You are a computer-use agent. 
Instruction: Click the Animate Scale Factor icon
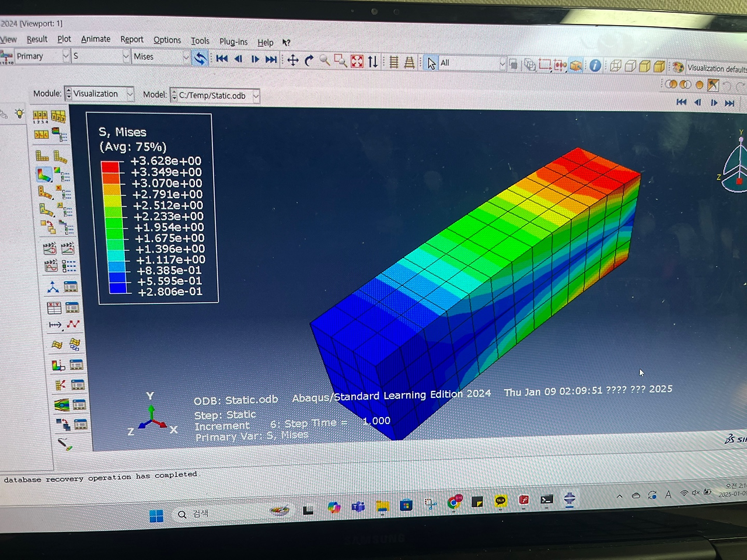click(50, 249)
